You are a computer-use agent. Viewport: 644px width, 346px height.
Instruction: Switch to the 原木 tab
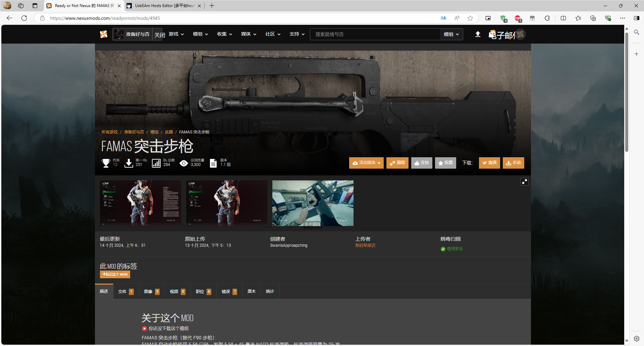252,292
